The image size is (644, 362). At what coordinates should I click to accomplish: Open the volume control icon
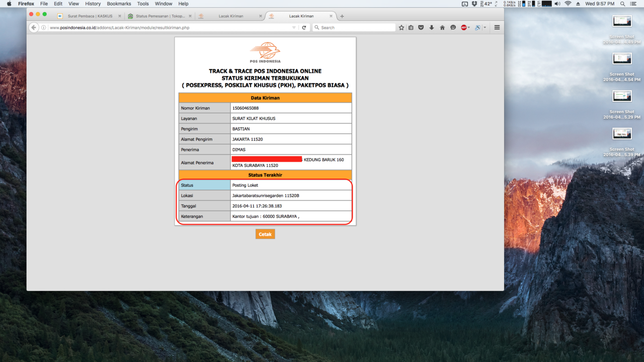click(x=557, y=4)
